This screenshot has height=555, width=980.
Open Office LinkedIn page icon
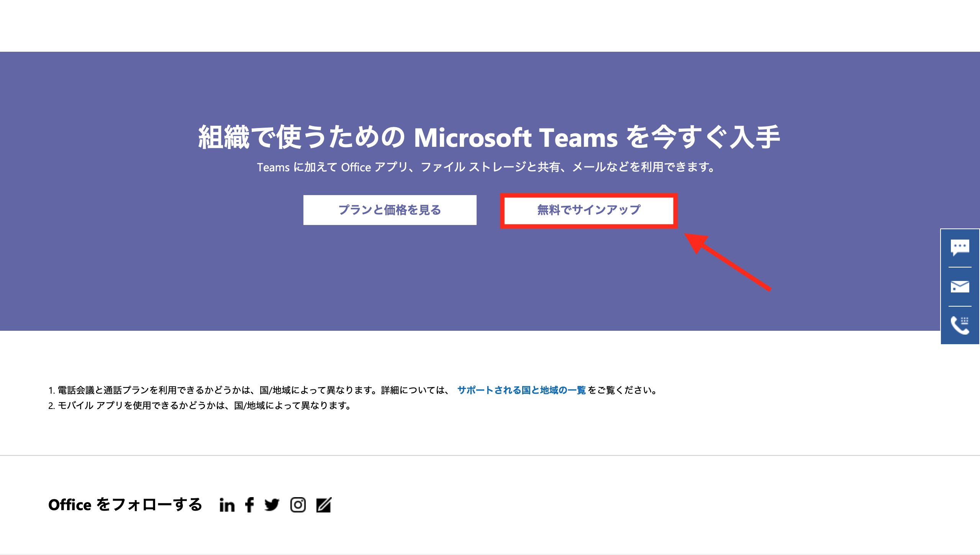227,505
